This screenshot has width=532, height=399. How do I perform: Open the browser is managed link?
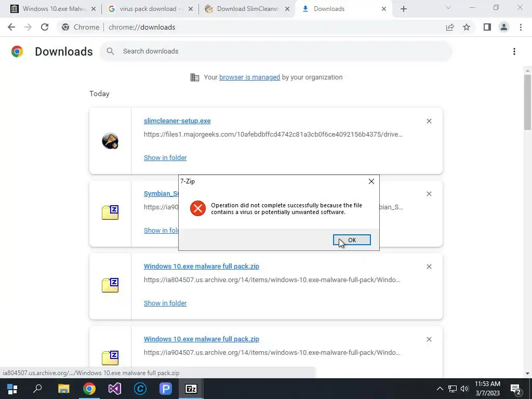(249, 77)
